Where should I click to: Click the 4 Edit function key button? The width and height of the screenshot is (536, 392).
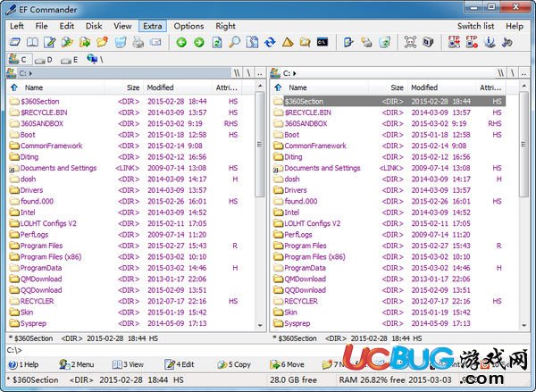(180, 364)
